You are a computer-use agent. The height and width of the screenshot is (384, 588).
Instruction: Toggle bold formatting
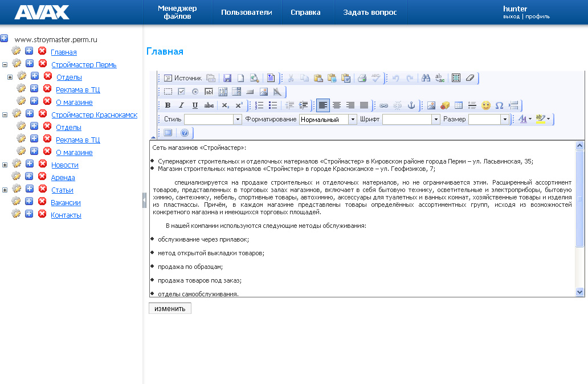click(x=168, y=105)
